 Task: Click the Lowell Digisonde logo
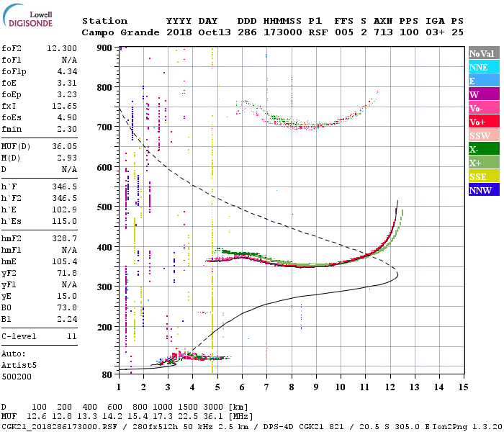point(28,16)
